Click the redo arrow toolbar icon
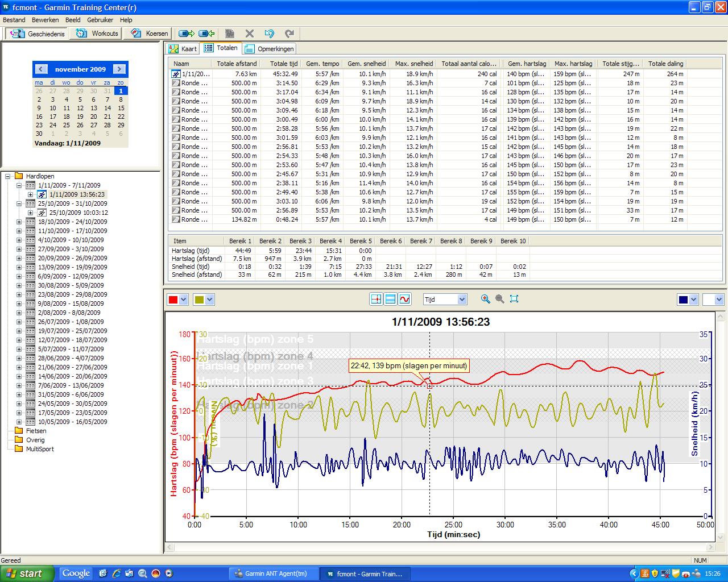 289,34
